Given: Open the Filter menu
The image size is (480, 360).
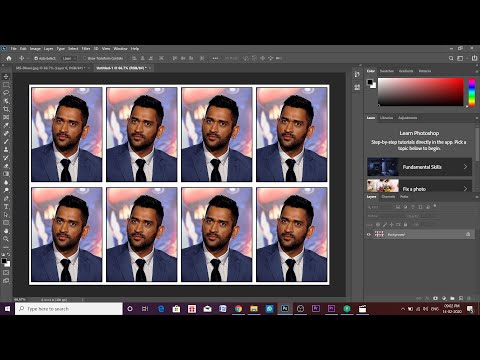Looking at the screenshot, I should tap(86, 49).
